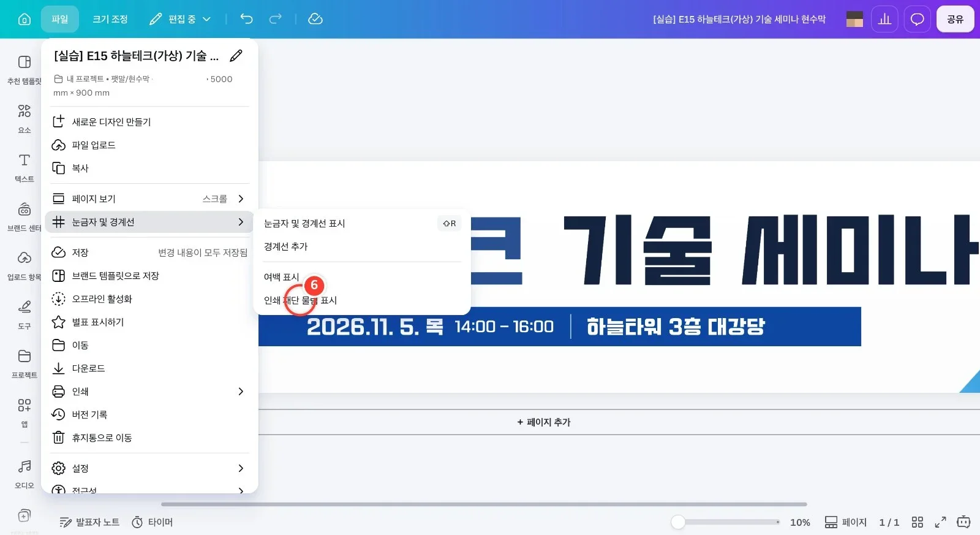Open 오디오 audio panel

coord(24,474)
